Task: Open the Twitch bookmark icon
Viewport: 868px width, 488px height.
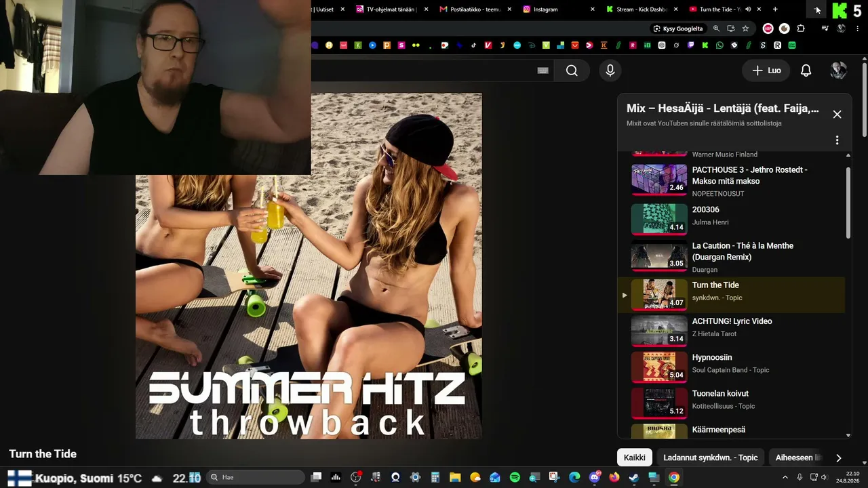Action: pos(691,45)
